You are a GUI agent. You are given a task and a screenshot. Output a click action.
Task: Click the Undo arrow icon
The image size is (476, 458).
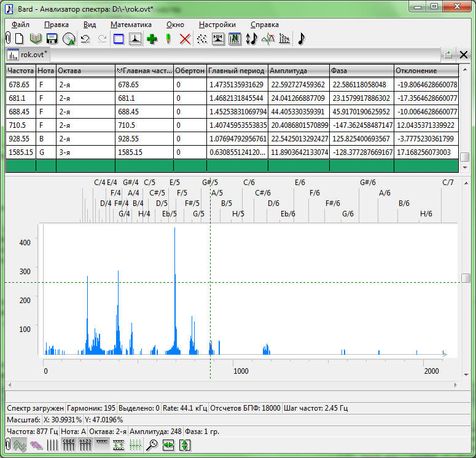(x=85, y=39)
